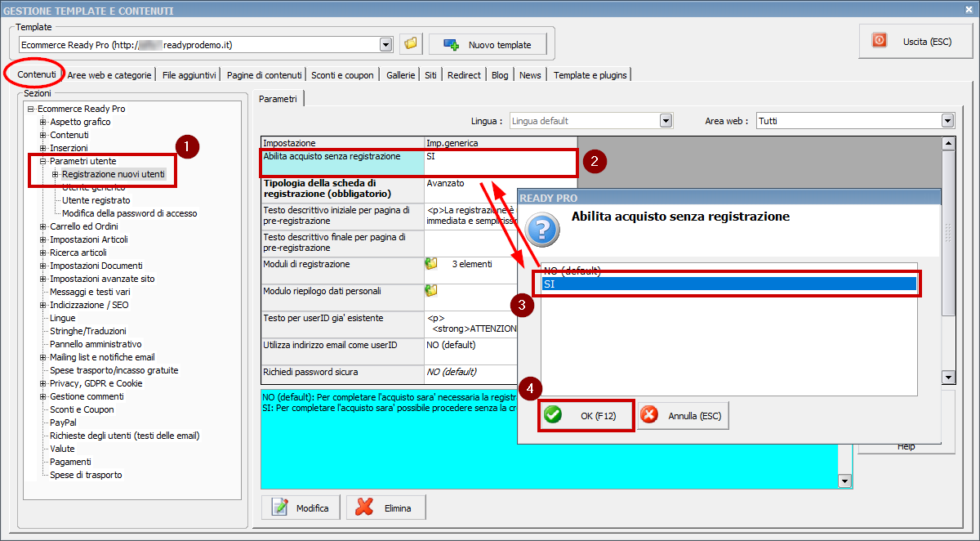980x541 pixels.
Task: Select NO (default) in the dialog list
Action: click(728, 270)
